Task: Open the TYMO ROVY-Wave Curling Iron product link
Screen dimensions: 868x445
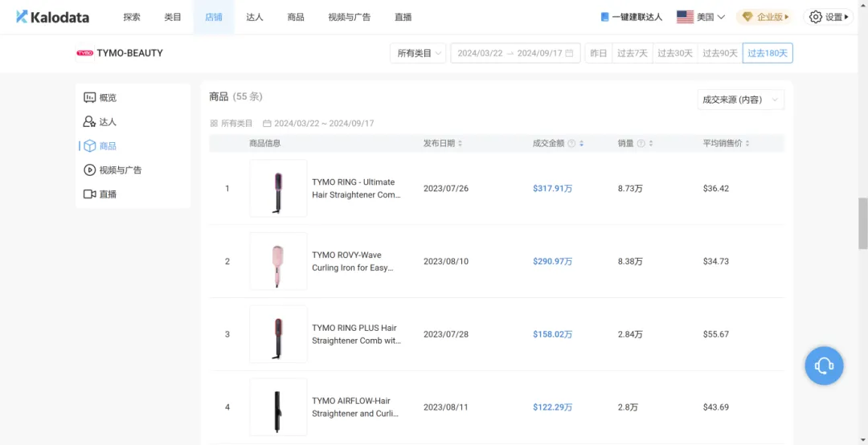Action: coord(353,261)
